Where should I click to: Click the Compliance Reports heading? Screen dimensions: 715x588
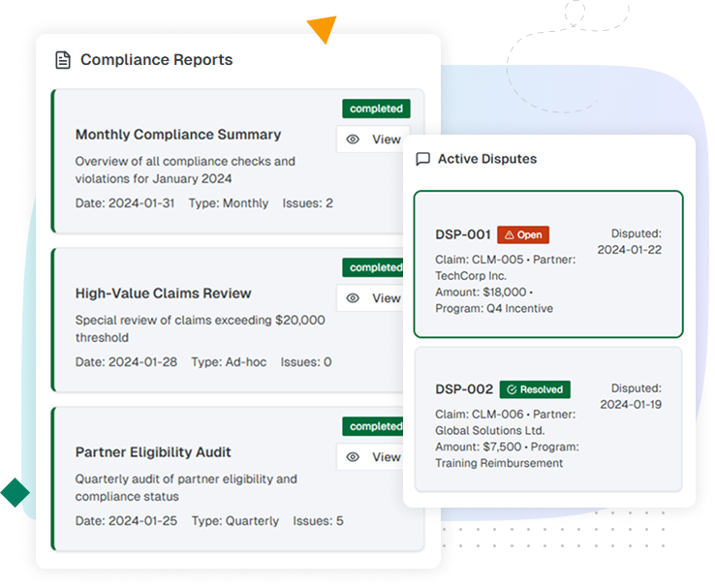pyautogui.click(x=156, y=60)
